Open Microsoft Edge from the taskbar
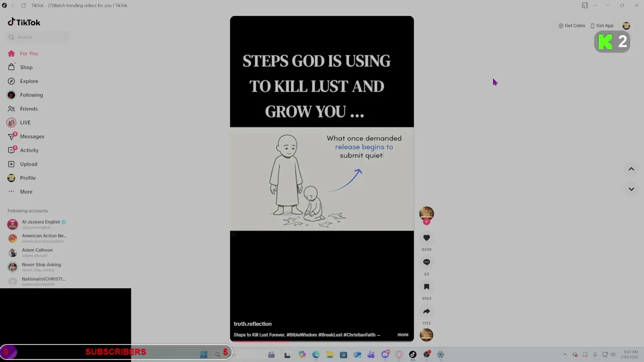Viewport: 644px width, 362px height. [315, 355]
